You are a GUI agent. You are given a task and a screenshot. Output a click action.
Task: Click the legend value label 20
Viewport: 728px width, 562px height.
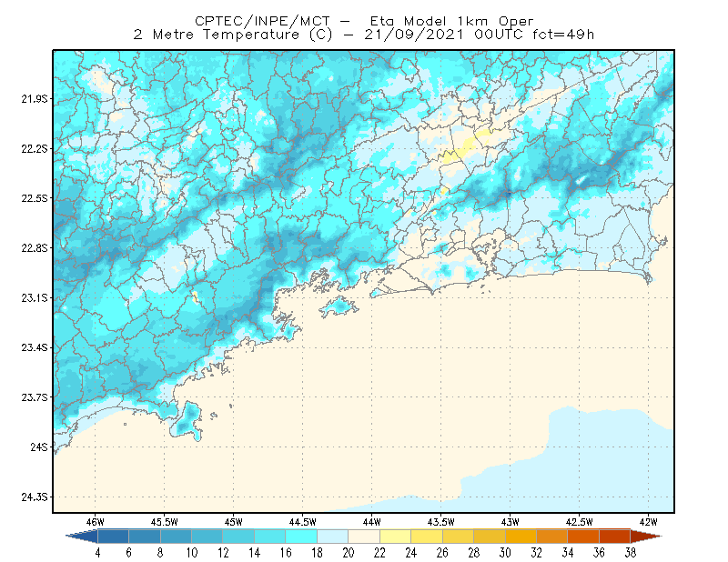(x=349, y=553)
